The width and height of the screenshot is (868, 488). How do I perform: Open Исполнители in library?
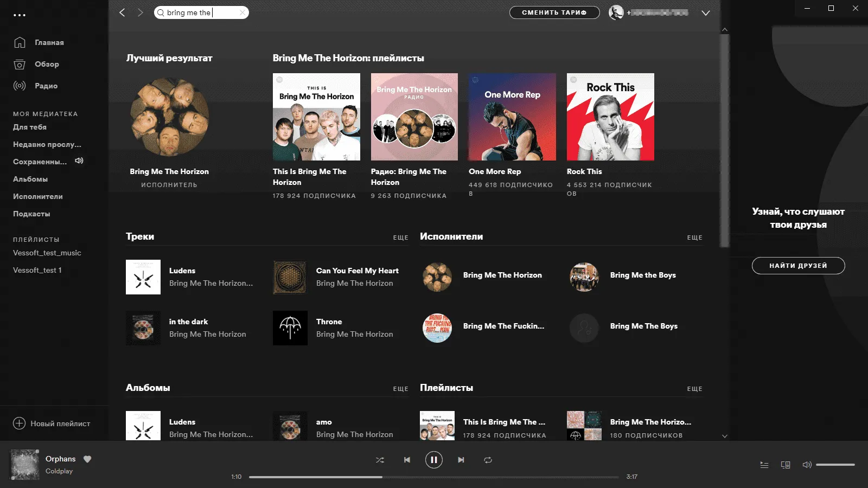point(38,196)
